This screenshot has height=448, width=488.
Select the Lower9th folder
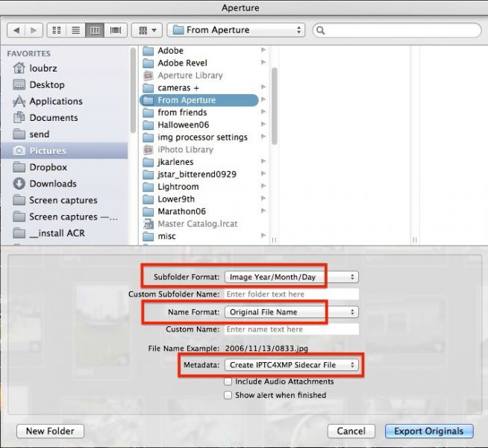point(199,199)
